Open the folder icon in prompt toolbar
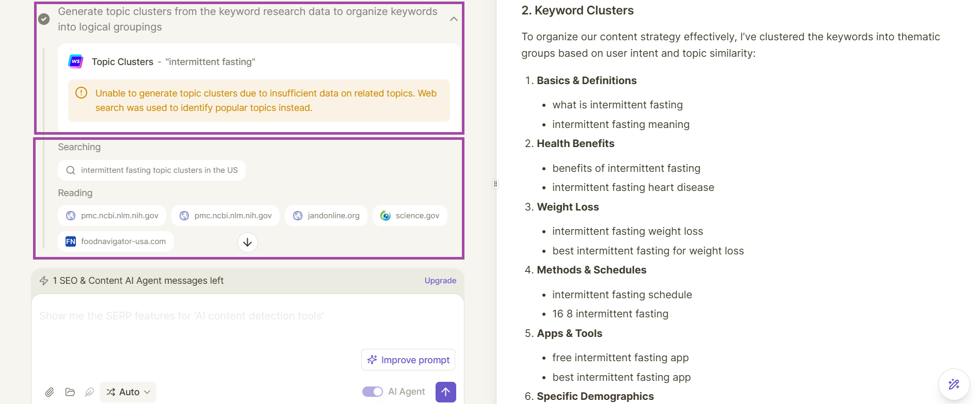The height and width of the screenshot is (404, 980). click(x=70, y=392)
